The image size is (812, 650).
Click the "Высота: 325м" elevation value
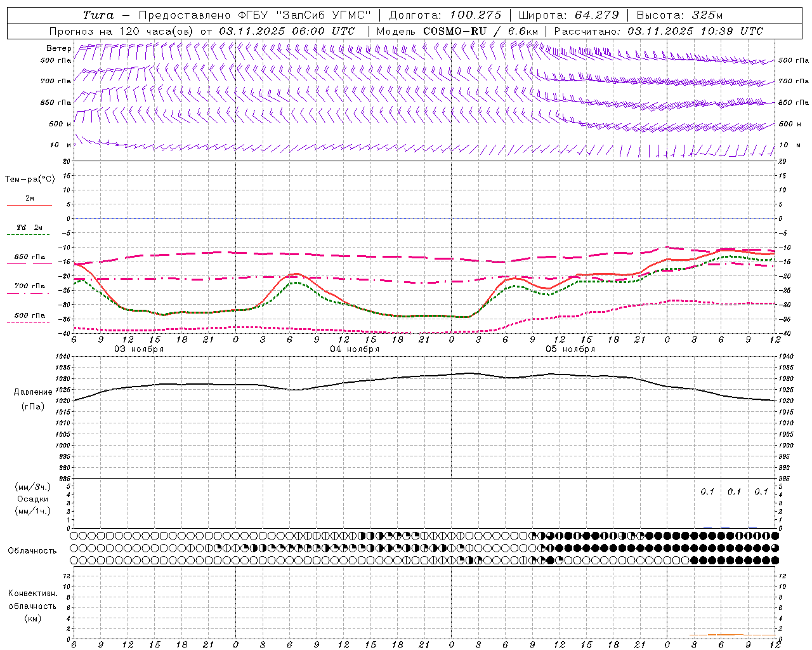click(x=679, y=15)
